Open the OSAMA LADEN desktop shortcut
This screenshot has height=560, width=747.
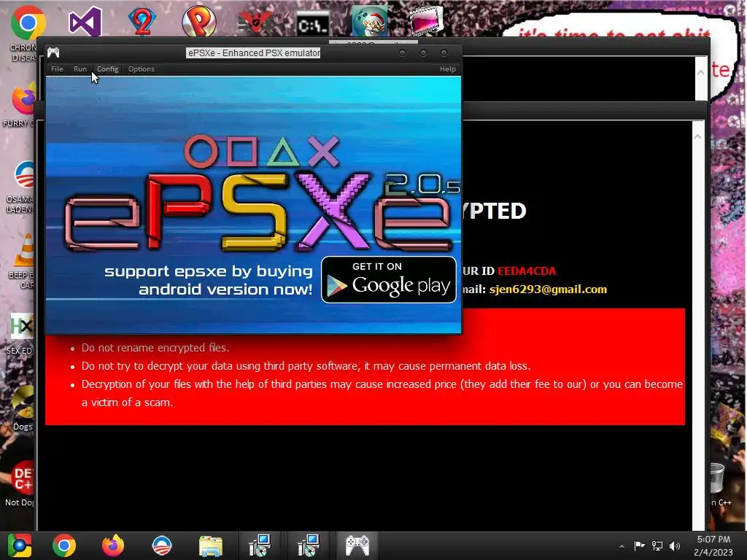[24, 174]
